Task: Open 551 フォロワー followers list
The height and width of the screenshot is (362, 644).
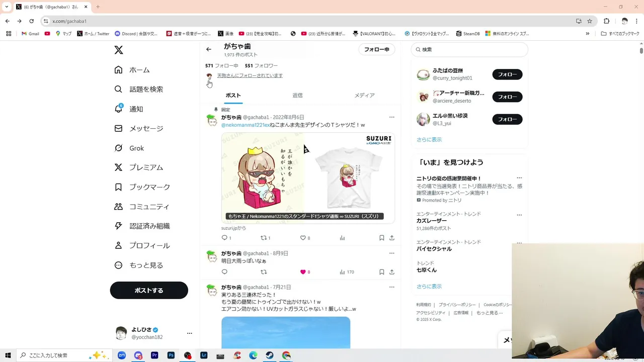Action: (261, 66)
